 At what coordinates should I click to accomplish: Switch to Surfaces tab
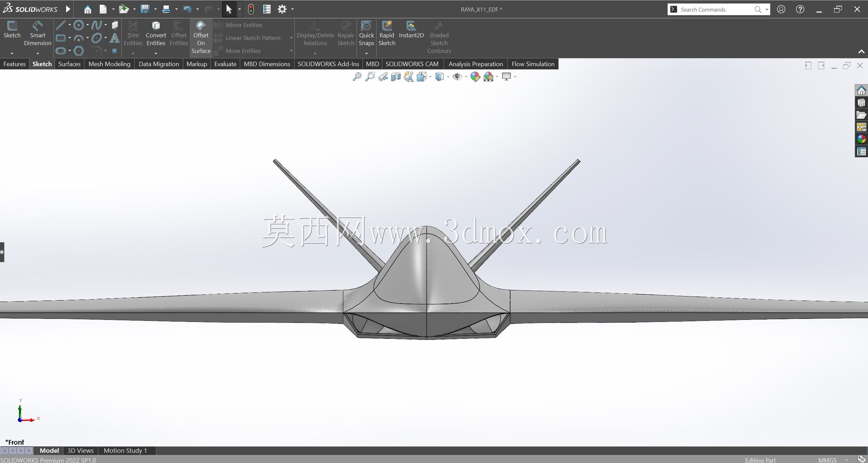pos(69,64)
